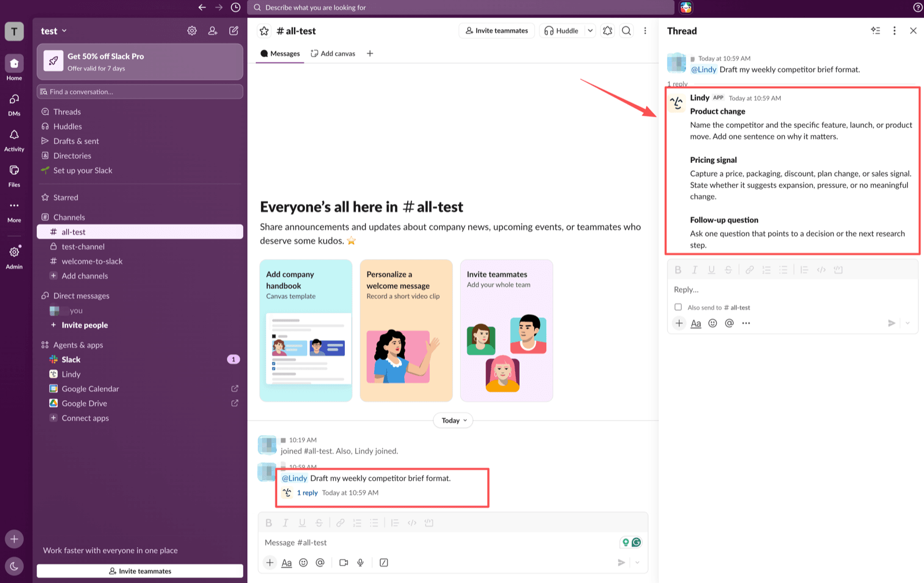This screenshot has width=924, height=583.
Task: Open Directories in the sidebar
Action: (140, 156)
